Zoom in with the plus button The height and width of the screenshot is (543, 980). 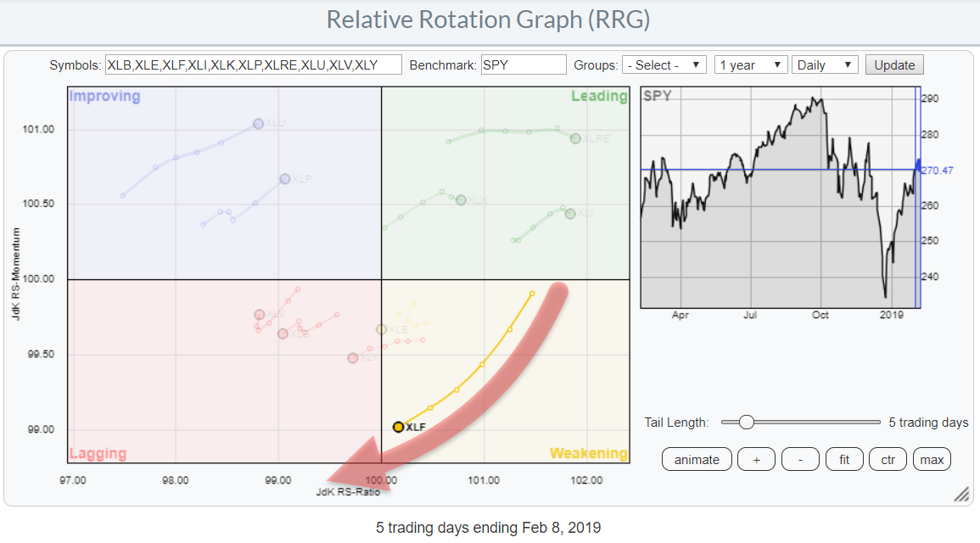(x=756, y=460)
